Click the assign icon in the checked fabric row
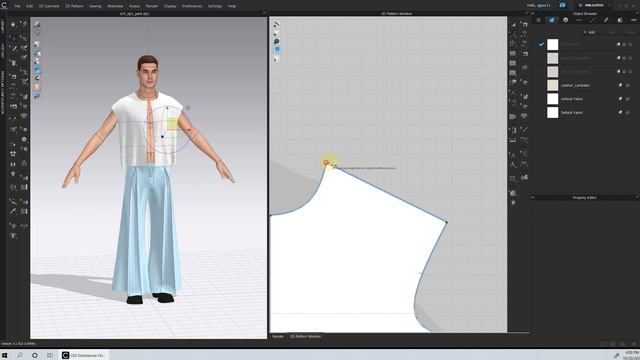This screenshot has width=640, height=360. point(618,44)
